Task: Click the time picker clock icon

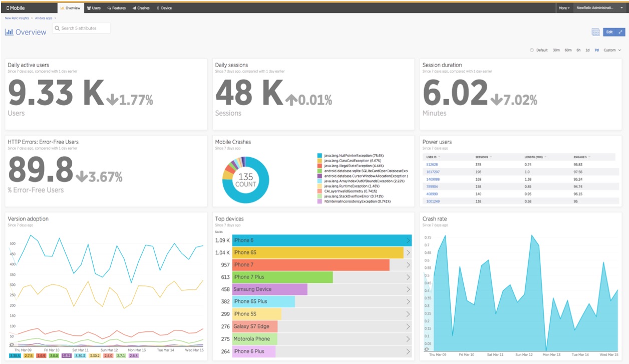Action: click(x=532, y=50)
